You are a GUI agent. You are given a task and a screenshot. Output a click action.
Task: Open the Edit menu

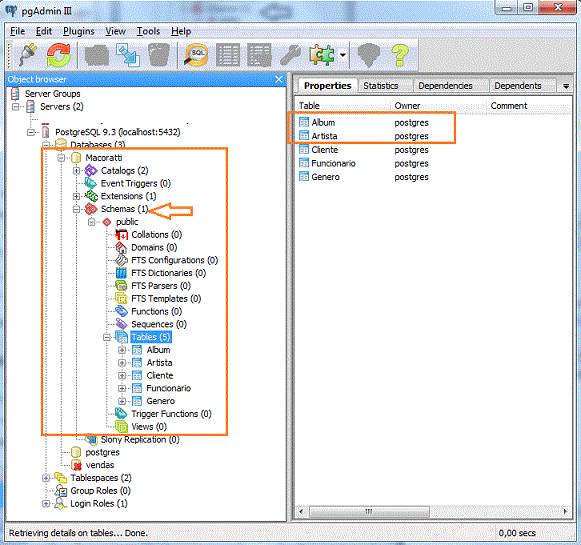point(44,31)
